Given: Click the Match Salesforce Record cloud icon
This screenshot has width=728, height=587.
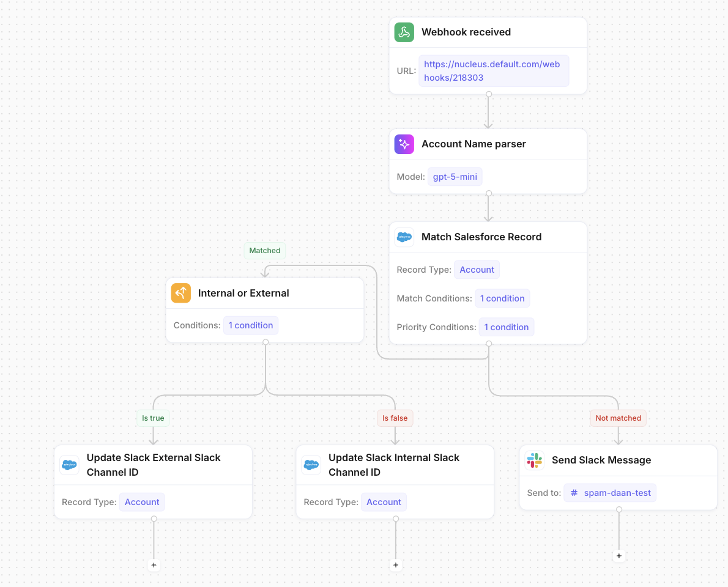Looking at the screenshot, I should click(404, 237).
